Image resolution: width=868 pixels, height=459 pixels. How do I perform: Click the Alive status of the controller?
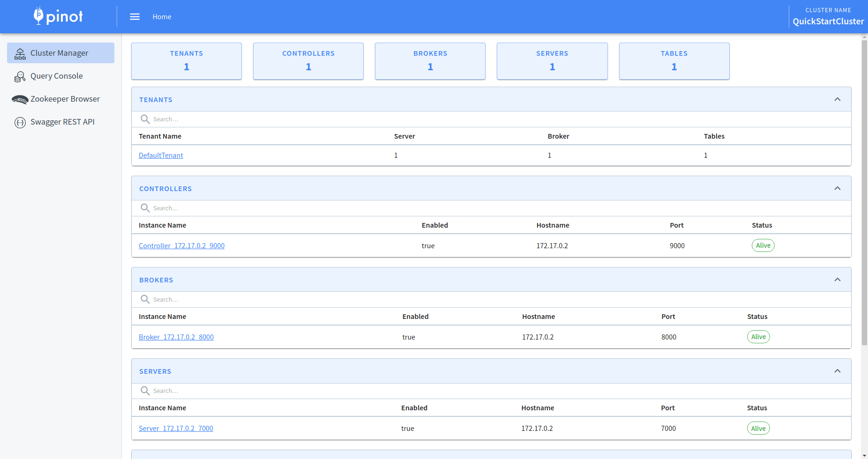pyautogui.click(x=763, y=245)
